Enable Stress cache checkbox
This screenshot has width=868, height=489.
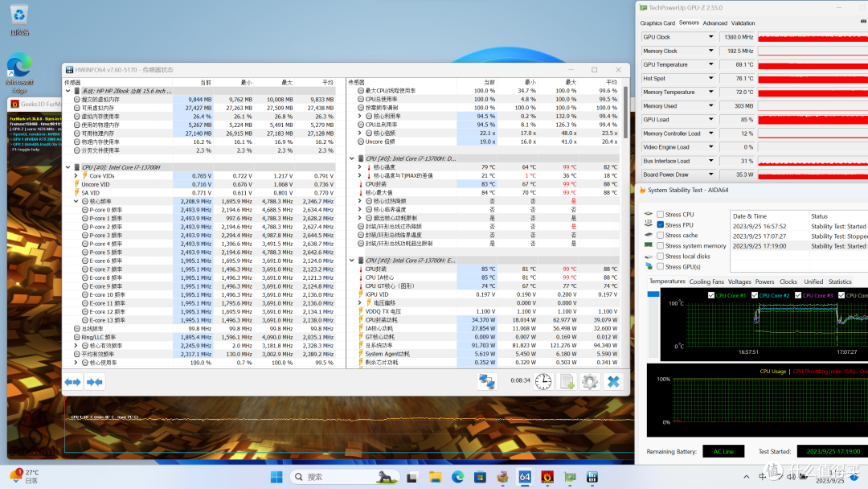(x=661, y=236)
